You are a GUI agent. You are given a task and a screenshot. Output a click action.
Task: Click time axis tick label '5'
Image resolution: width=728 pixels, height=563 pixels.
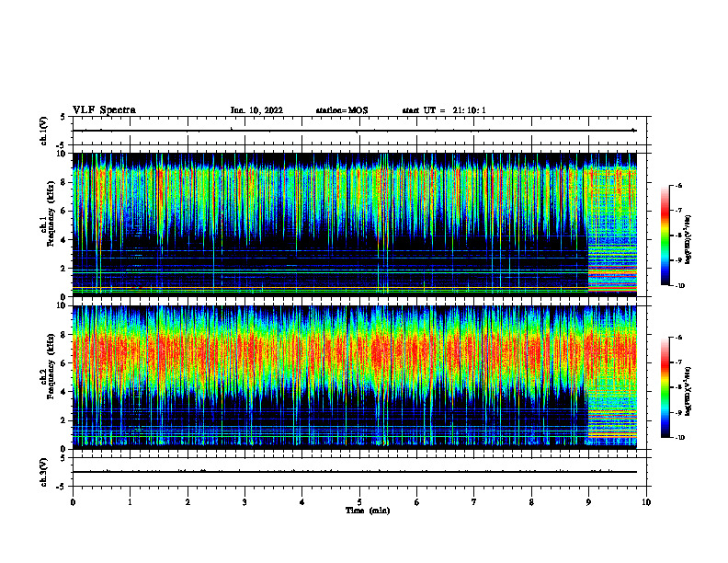click(x=359, y=502)
